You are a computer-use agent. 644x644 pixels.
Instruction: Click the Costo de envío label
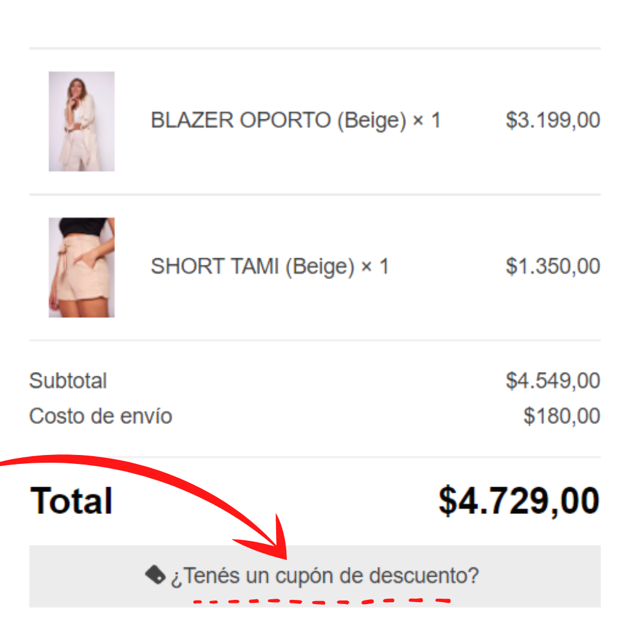(101, 416)
